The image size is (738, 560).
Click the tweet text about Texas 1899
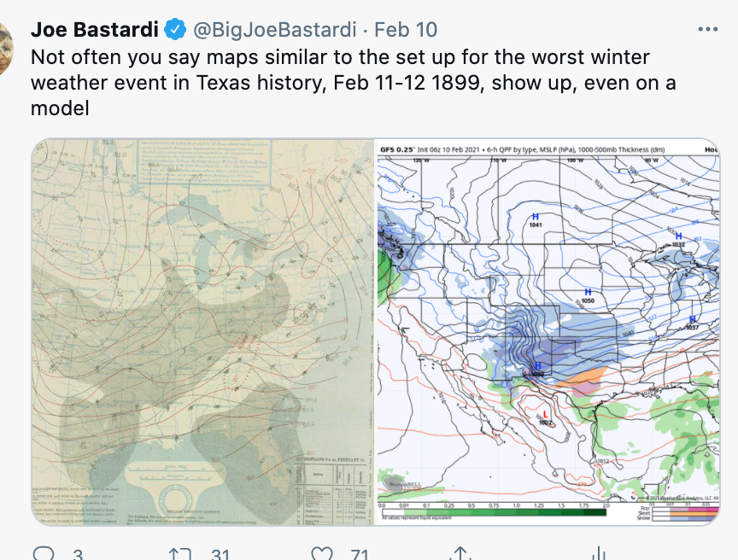[x=342, y=83]
